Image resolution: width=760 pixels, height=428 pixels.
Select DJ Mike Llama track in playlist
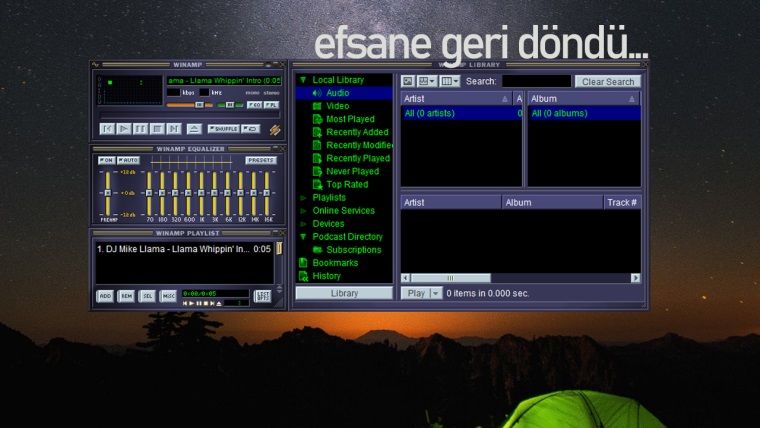[184, 249]
